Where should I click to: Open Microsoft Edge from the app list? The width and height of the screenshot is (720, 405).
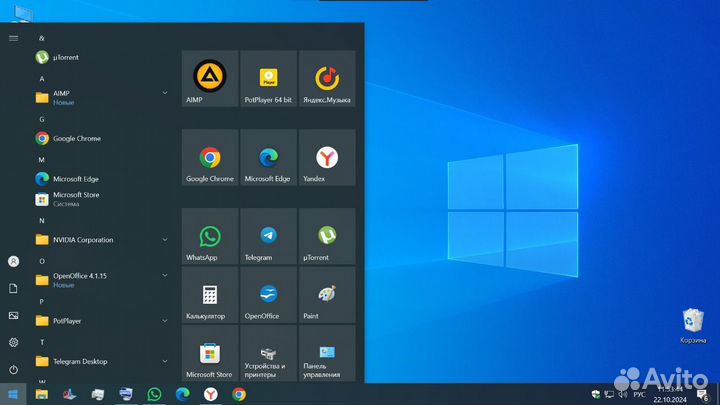[102, 179]
